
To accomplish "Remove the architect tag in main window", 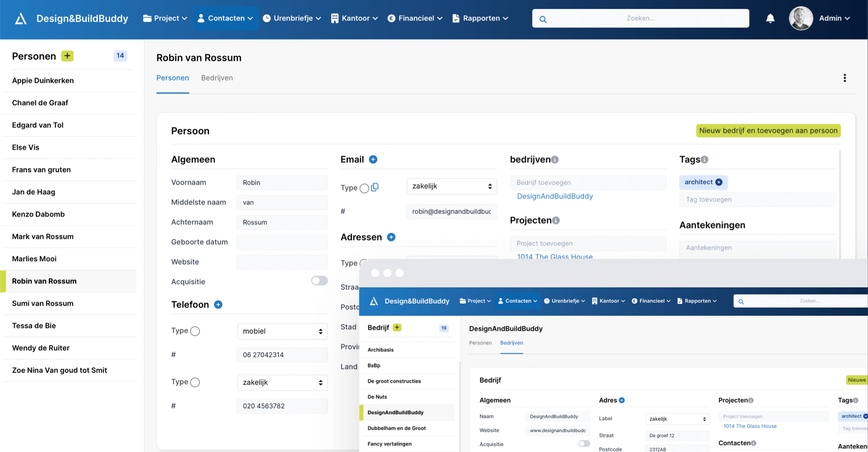I will [x=719, y=182].
